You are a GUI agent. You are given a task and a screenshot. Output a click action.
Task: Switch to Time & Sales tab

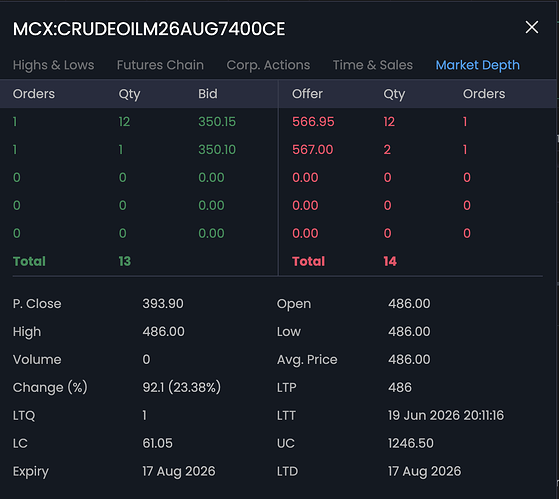[x=373, y=65]
